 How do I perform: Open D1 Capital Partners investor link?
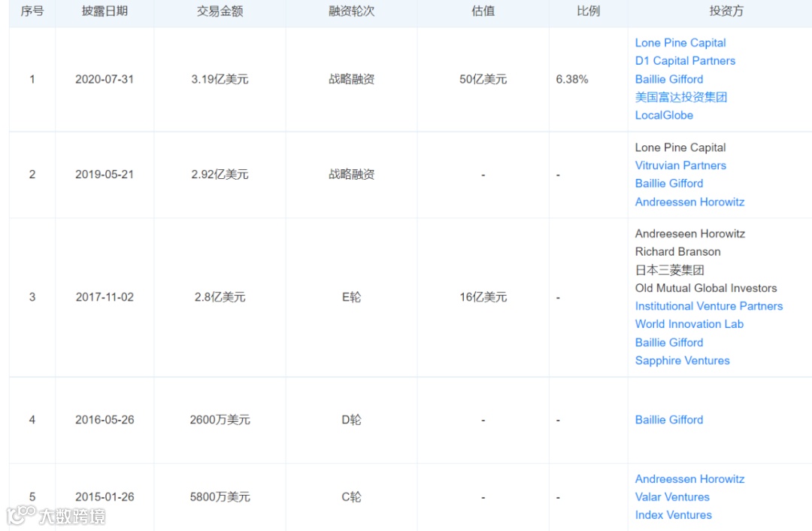click(685, 61)
